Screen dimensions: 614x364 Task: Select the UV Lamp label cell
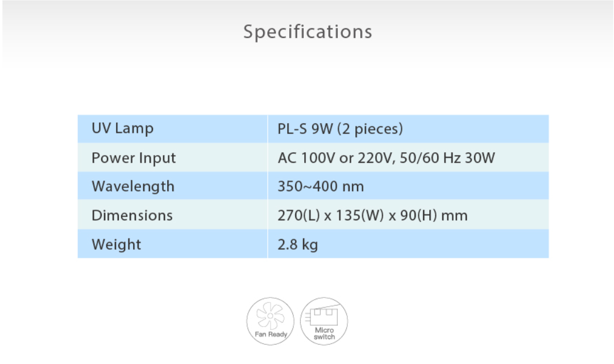pyautogui.click(x=172, y=129)
